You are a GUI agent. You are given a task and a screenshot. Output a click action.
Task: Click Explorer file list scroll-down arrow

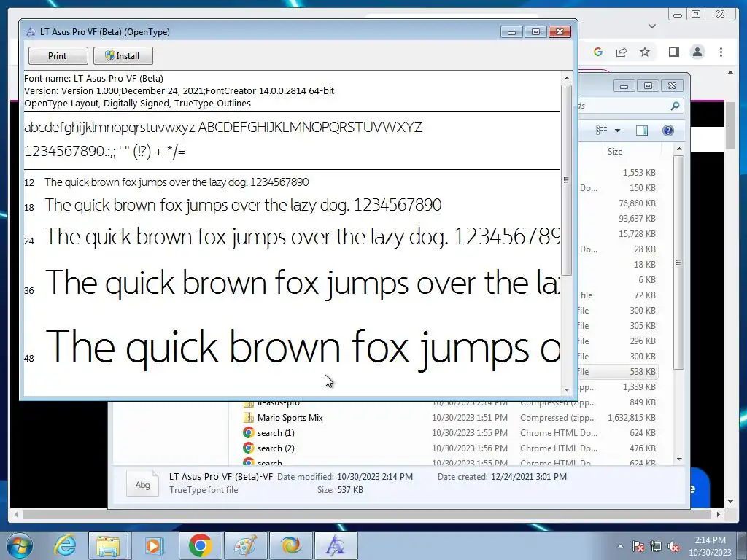[679, 459]
